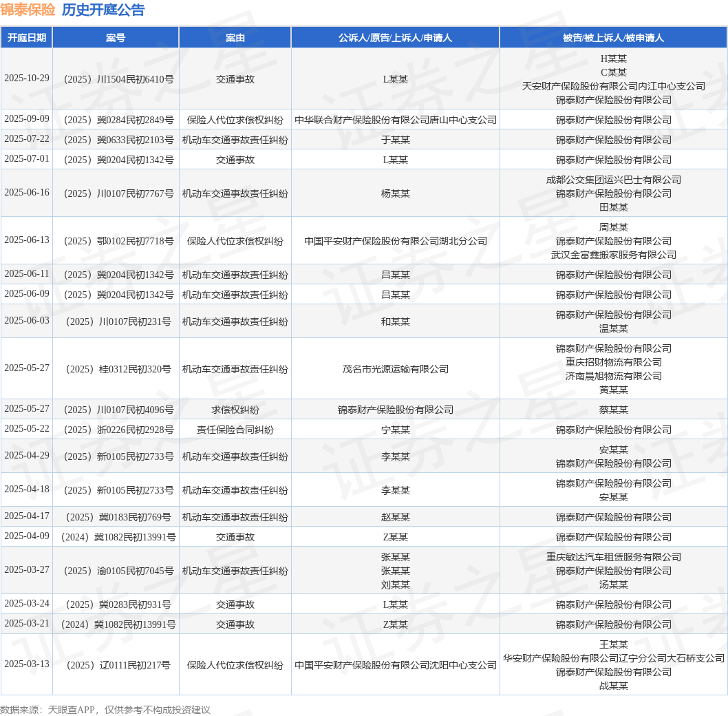Click the date cell 2025-09-09
This screenshot has width=728, height=716.
pyautogui.click(x=26, y=118)
